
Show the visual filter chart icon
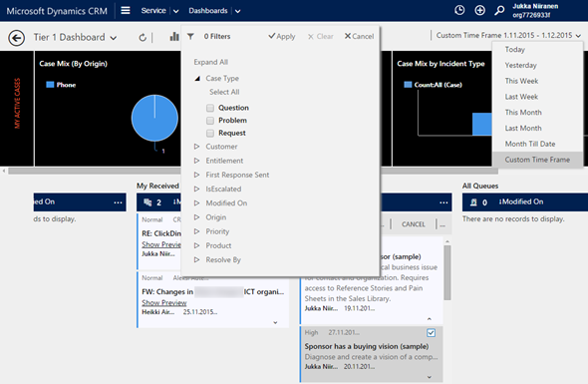tap(174, 37)
